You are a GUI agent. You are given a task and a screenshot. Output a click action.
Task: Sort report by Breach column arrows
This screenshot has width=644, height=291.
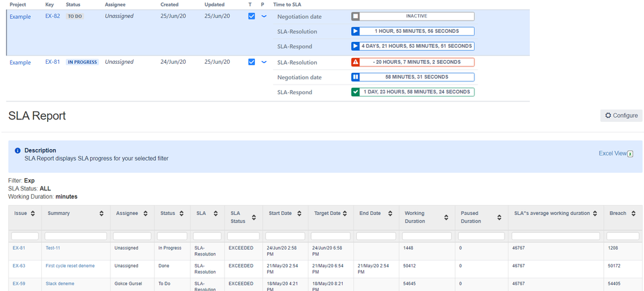[x=632, y=214]
